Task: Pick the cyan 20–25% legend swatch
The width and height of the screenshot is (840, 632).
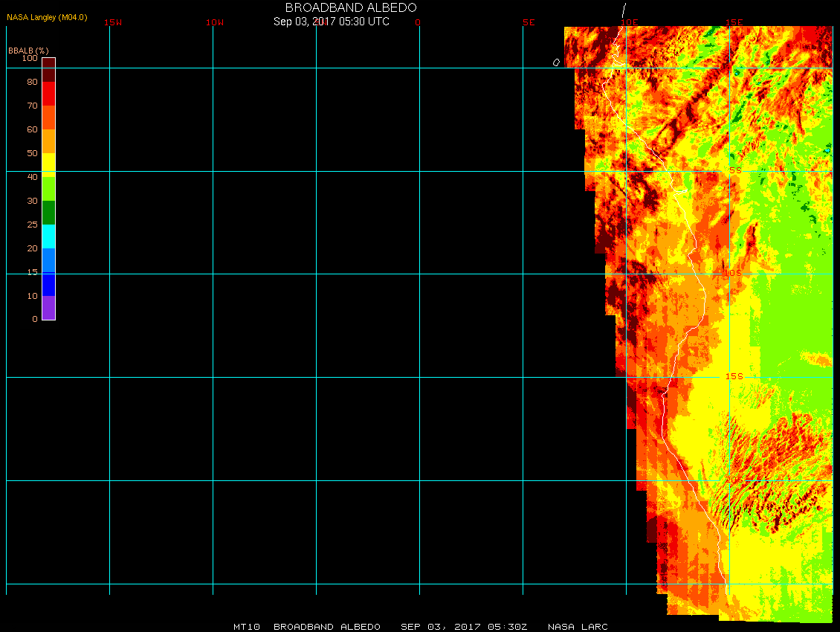Action: [48, 236]
